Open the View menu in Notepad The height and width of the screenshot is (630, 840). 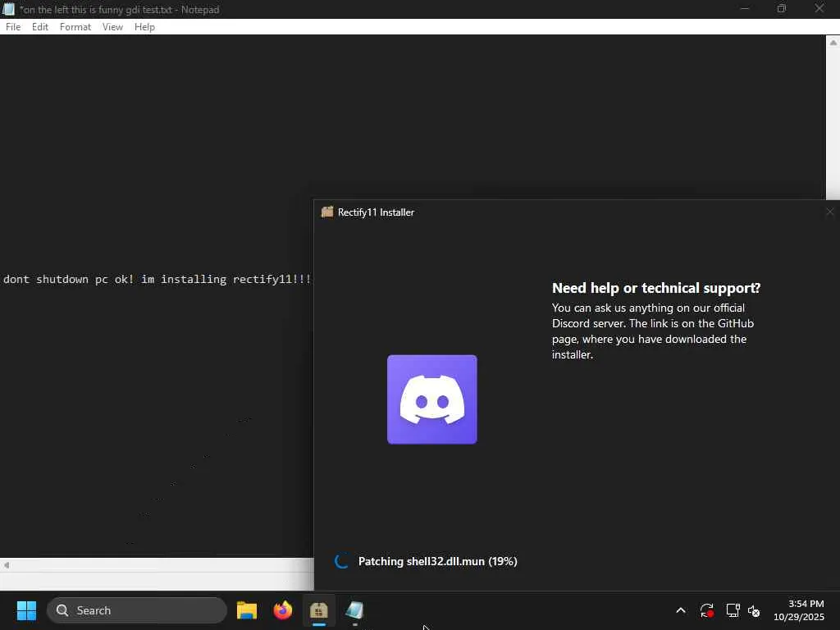[112, 27]
